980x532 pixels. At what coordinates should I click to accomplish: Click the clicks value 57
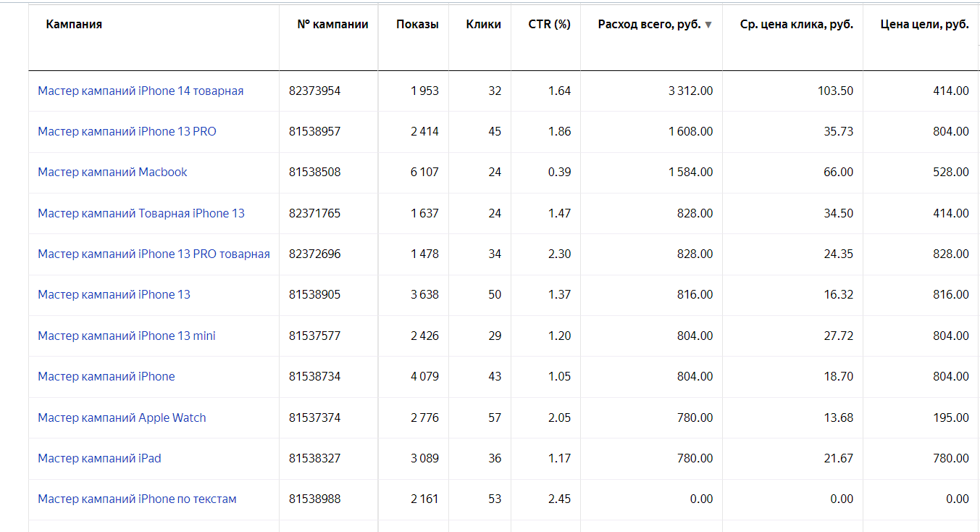pos(495,417)
